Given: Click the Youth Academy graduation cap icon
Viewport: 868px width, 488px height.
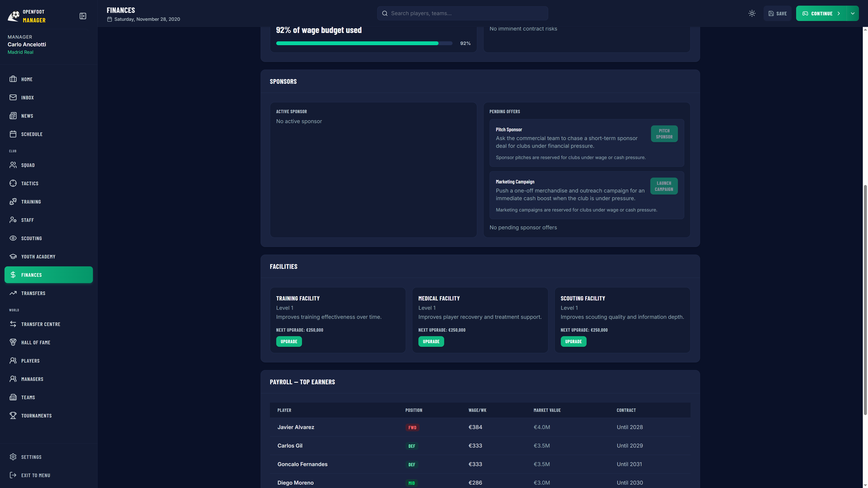Looking at the screenshot, I should 13,256.
